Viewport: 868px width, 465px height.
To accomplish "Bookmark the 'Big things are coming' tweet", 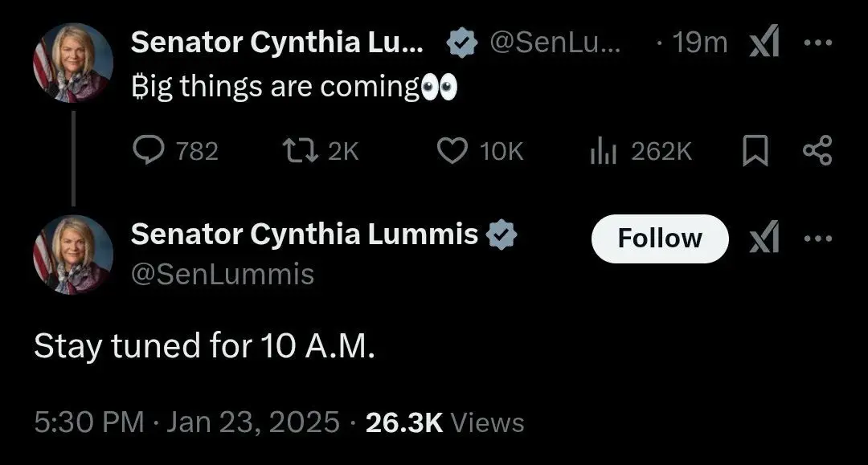I will [755, 150].
